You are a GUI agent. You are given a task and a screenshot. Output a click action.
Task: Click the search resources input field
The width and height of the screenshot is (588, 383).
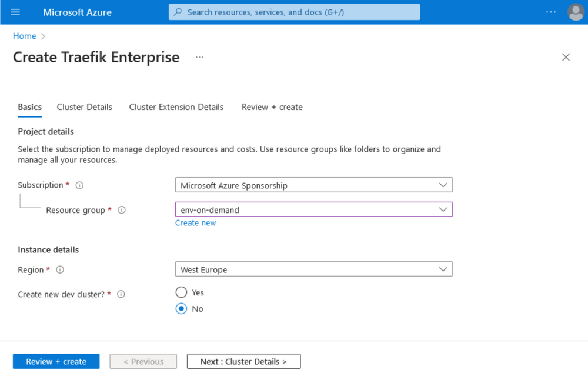(x=294, y=12)
